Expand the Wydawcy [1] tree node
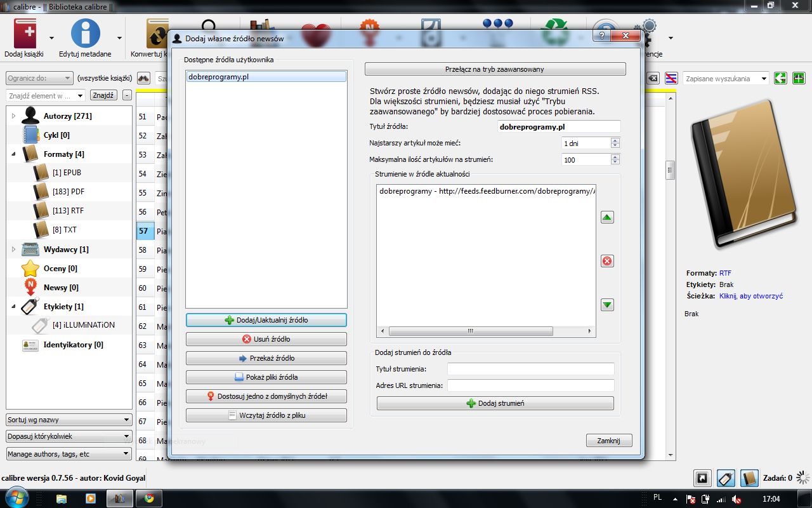The image size is (812, 508). (14, 249)
